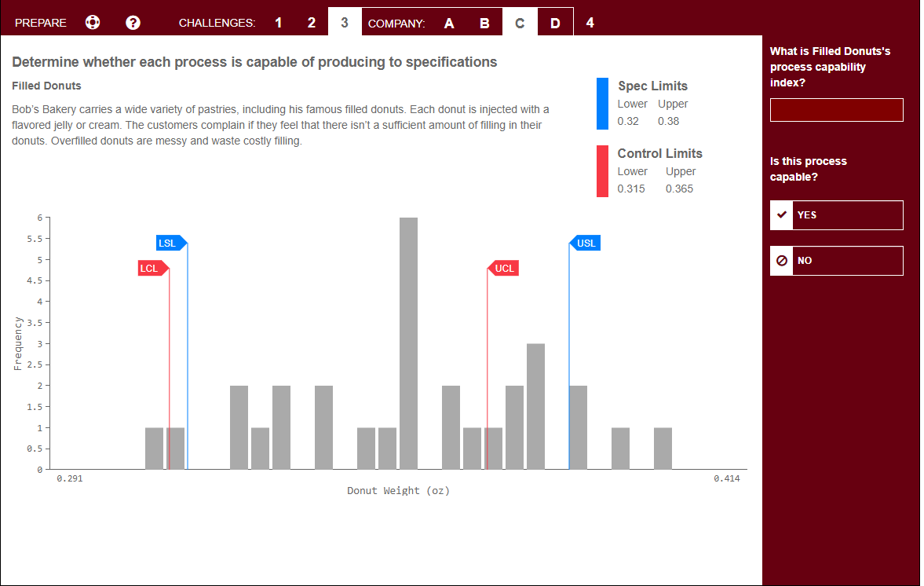Click the Donut Weight (oz) axis label
This screenshot has width=924, height=586.
click(398, 490)
